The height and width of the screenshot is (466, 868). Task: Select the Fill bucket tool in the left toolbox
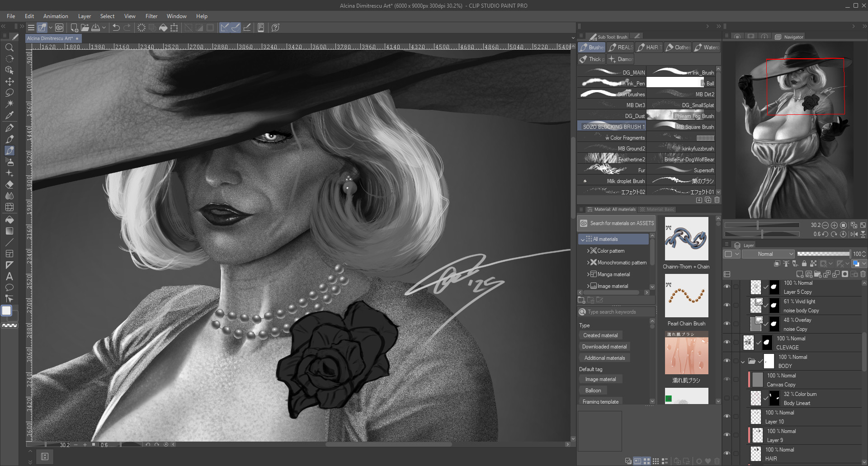(9, 220)
